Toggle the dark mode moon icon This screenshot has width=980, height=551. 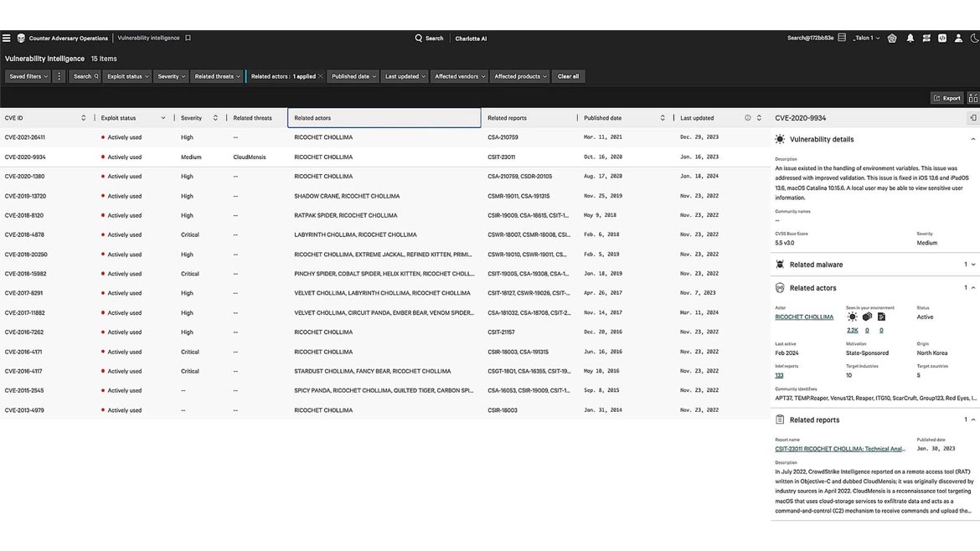(x=974, y=39)
